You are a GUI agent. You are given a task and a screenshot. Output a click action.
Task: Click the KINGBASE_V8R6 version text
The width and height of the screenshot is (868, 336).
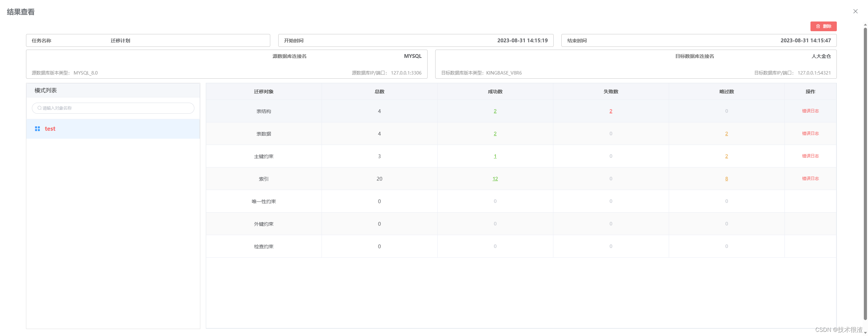504,73
